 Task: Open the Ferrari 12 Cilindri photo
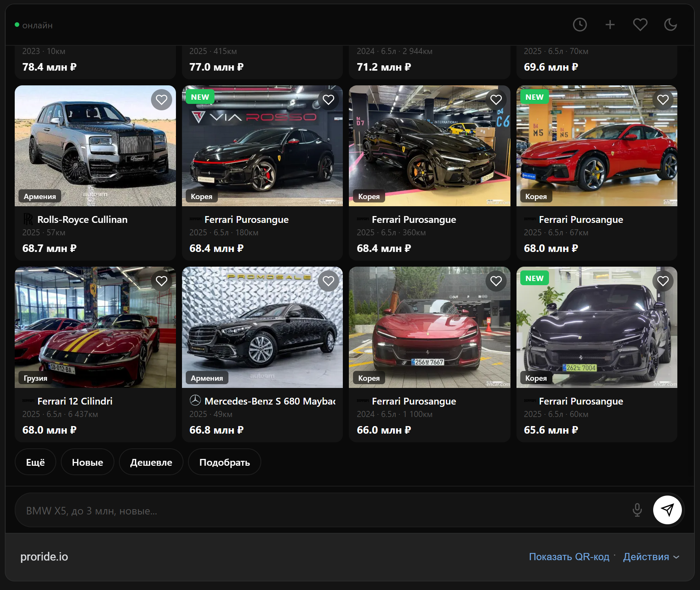tap(95, 327)
